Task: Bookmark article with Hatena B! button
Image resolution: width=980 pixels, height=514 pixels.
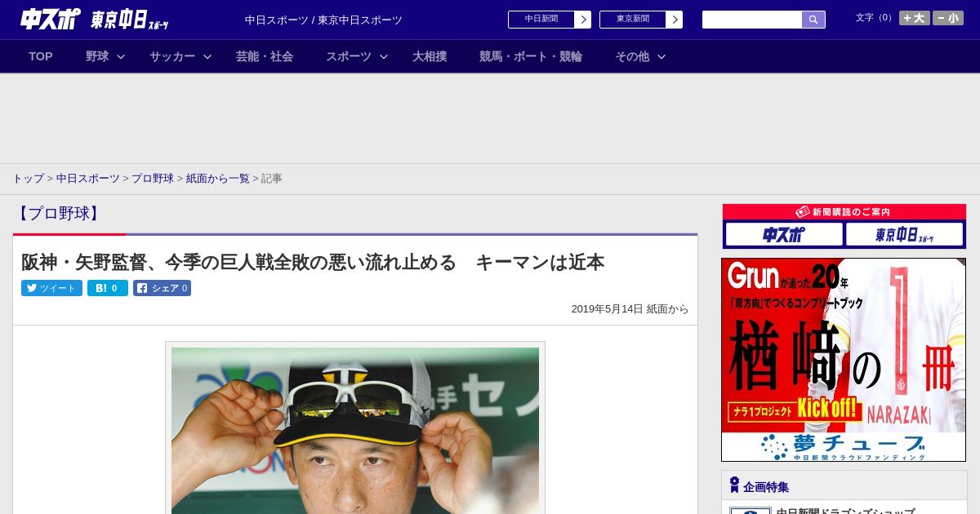Action: 108,288
